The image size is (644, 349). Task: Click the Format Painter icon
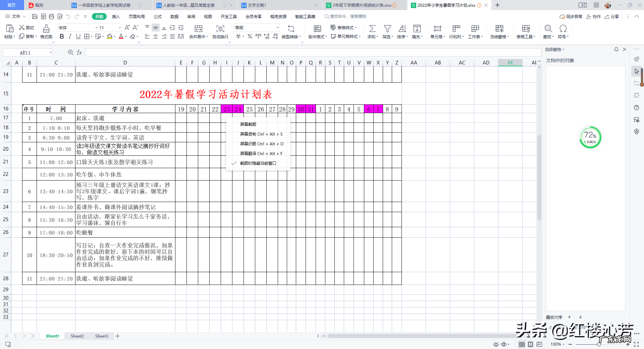46,29
